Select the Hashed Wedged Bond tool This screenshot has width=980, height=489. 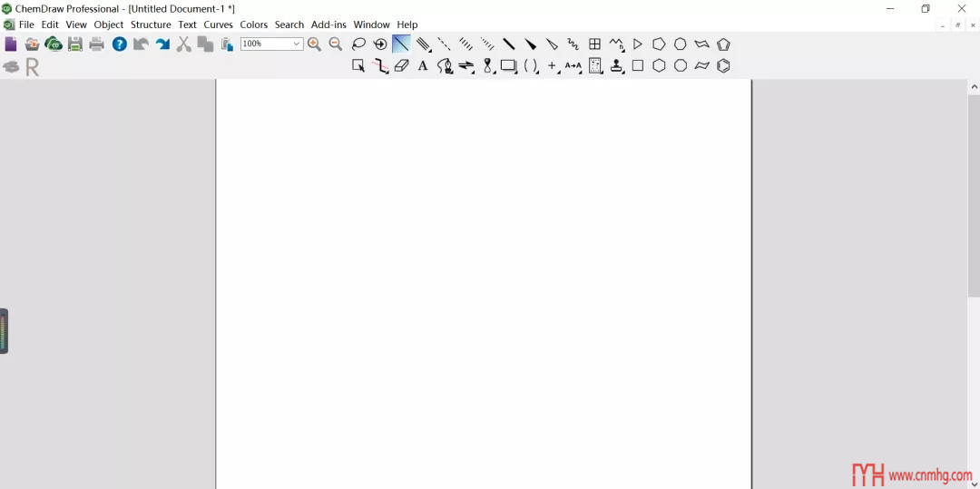(x=487, y=44)
